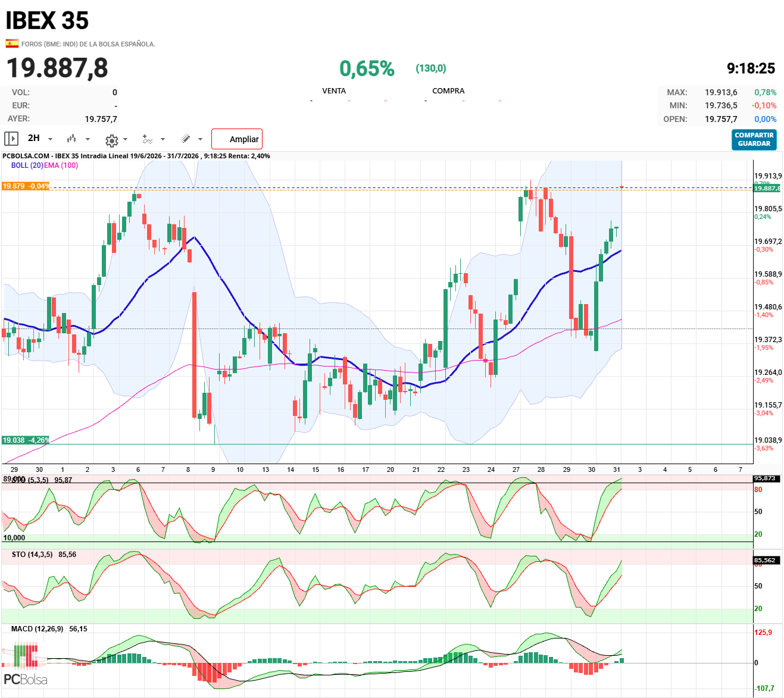The image size is (784, 698).
Task: Click the green 19.887,8 price axis marker
Action: 767,188
